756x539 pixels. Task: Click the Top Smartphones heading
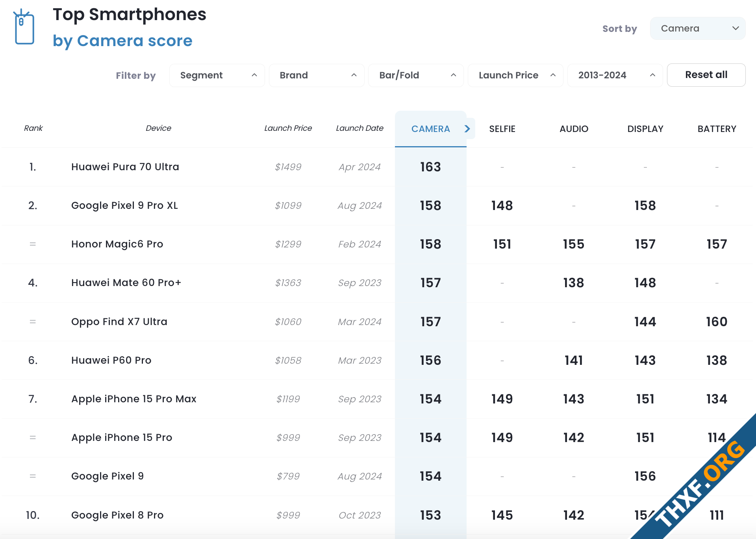[x=130, y=15]
